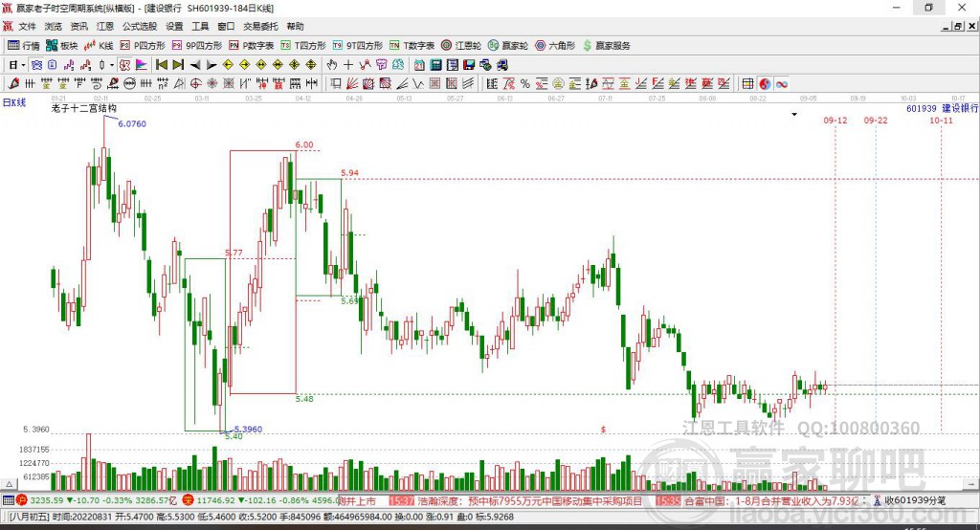Click the calendar icon
Viewport: 980px width, 530px height.
coord(419,65)
